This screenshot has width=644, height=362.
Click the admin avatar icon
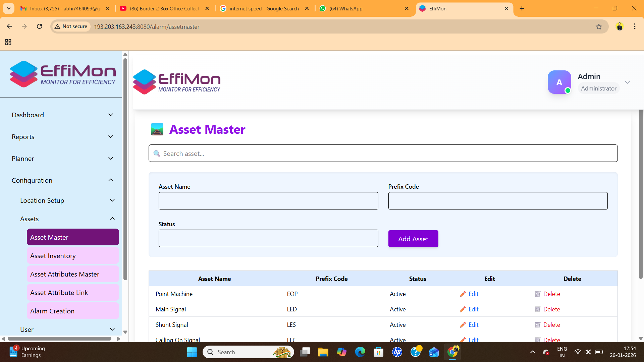point(559,82)
